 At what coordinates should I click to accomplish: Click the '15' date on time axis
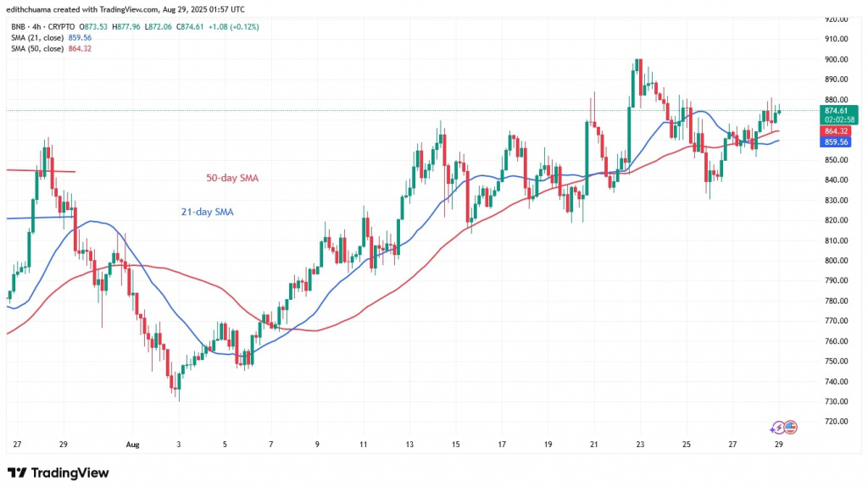point(456,444)
